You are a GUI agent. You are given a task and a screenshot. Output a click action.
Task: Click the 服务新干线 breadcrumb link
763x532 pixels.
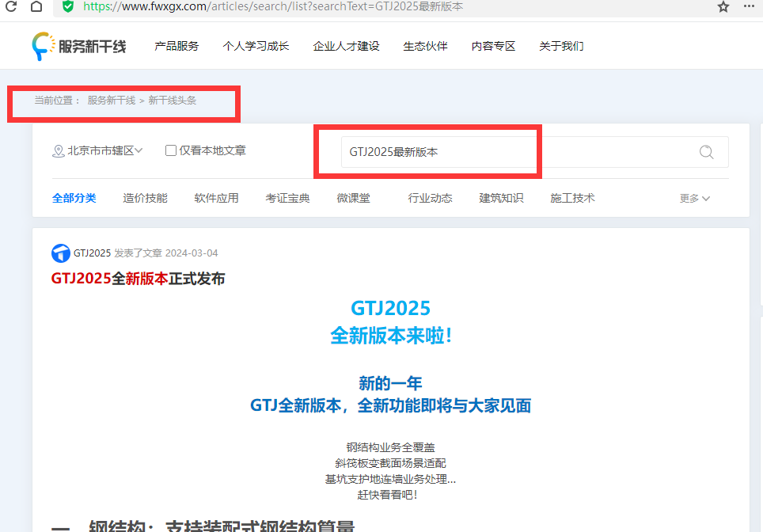coord(112,101)
